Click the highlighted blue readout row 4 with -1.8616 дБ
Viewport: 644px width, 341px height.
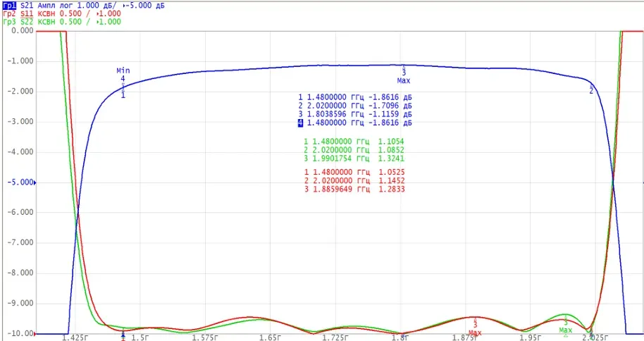(x=355, y=123)
